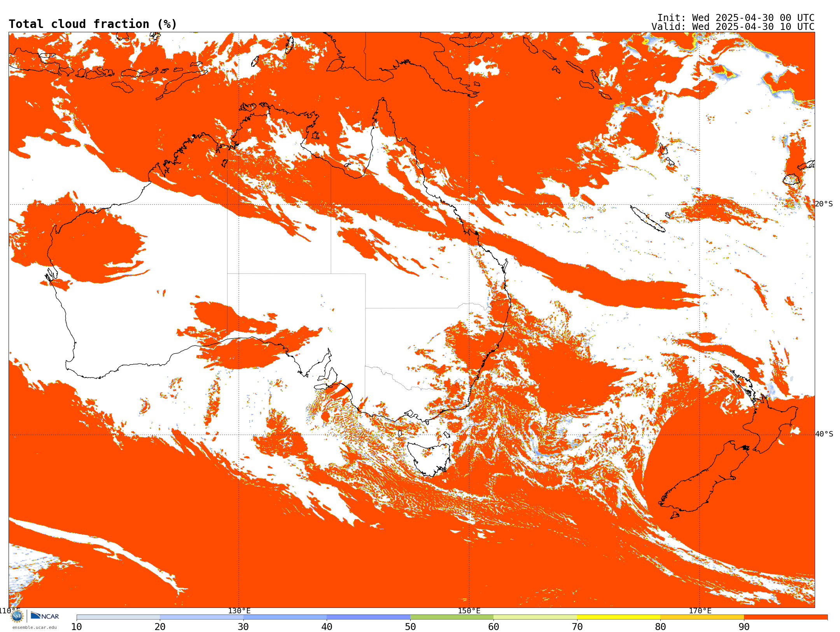This screenshot has height=632, width=840.
Task: Click the Init date text line
Action: pyautogui.click(x=736, y=18)
